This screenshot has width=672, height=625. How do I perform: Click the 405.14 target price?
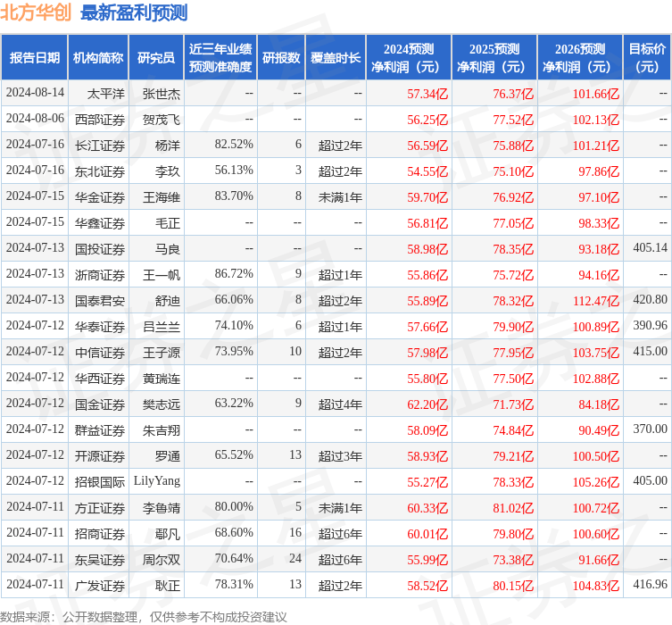point(651,248)
